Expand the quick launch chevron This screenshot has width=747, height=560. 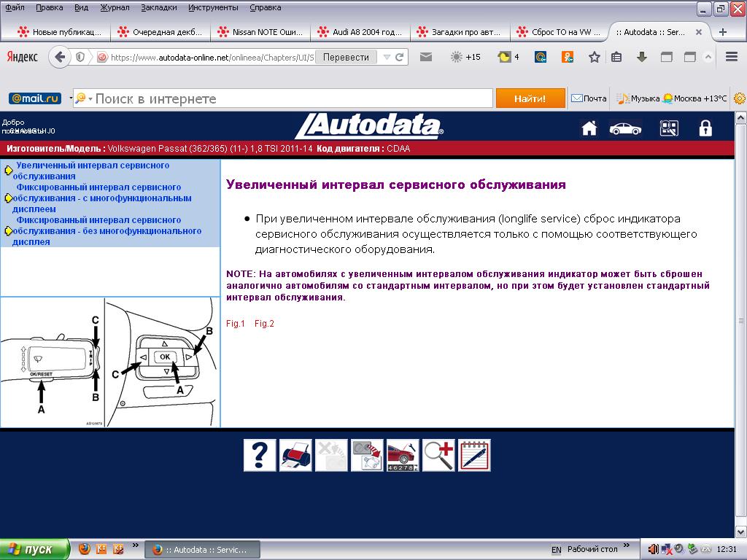click(x=135, y=545)
